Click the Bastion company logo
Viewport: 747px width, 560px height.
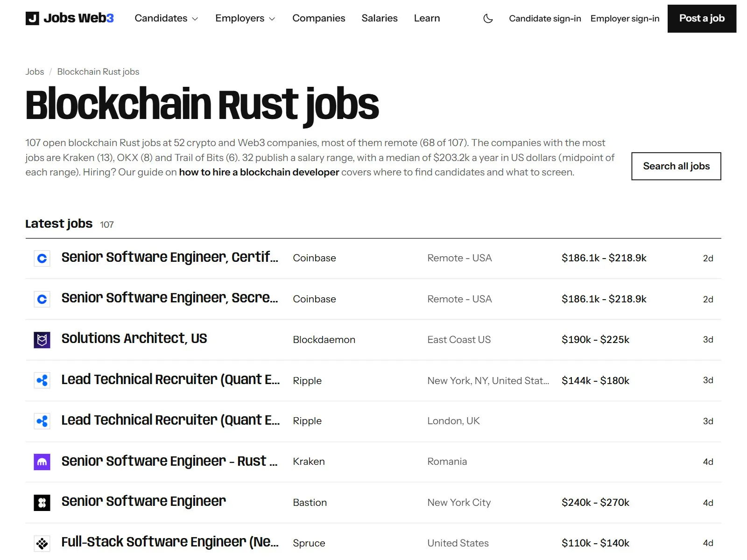pos(42,503)
